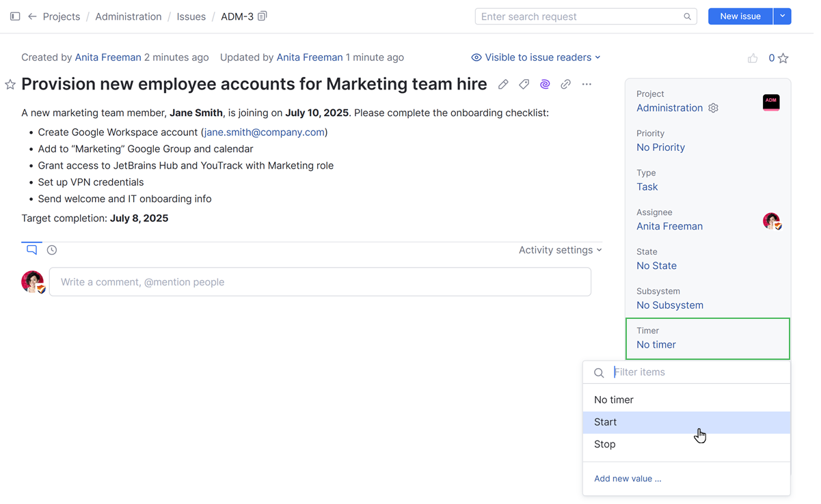Star the issue beside the title
Viewport: 821px width, 504px height.
[x=10, y=85]
